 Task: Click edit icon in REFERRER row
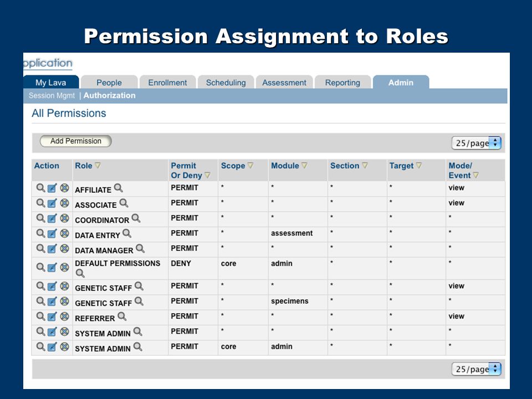click(52, 316)
